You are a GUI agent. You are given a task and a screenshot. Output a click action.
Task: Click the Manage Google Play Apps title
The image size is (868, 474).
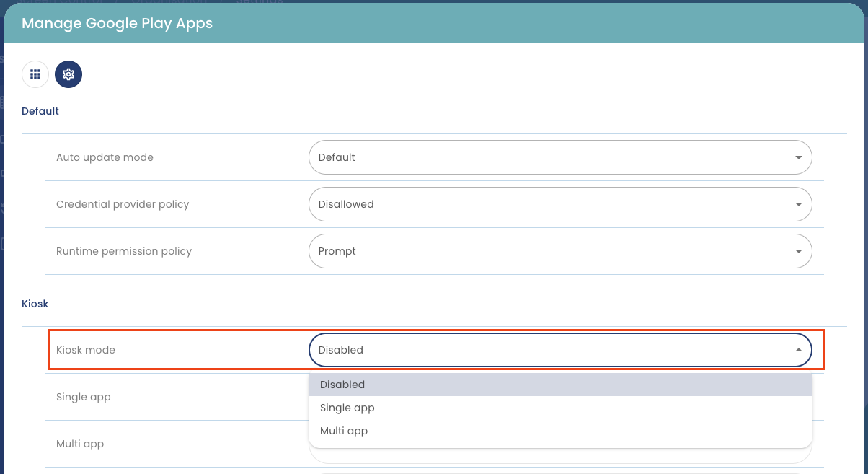[x=117, y=23]
